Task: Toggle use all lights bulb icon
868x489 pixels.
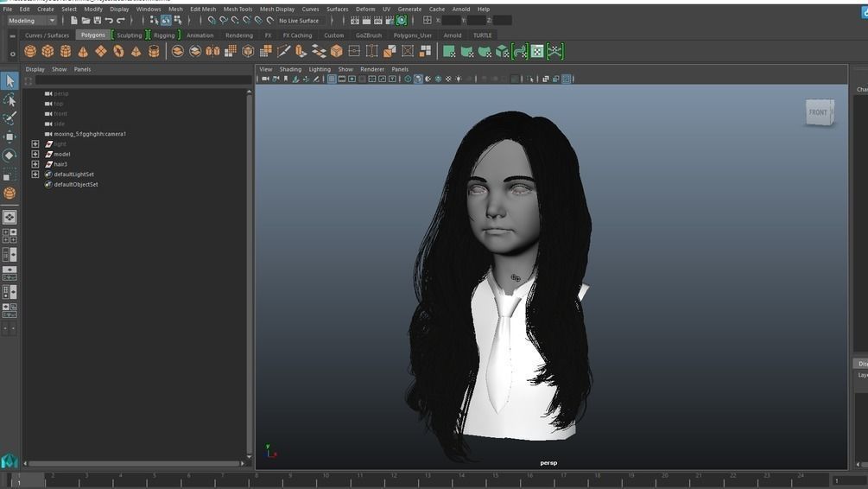Action: [459, 79]
